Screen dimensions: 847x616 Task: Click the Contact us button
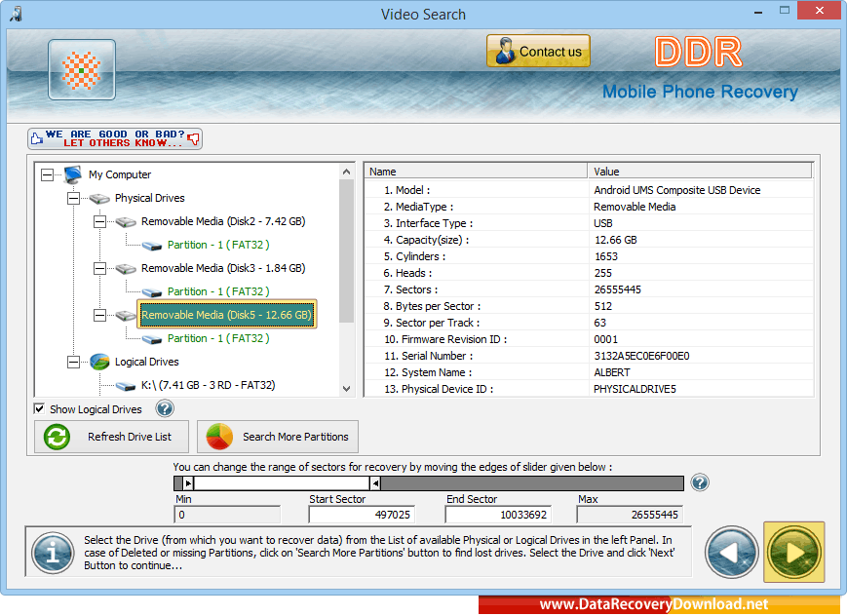[538, 52]
